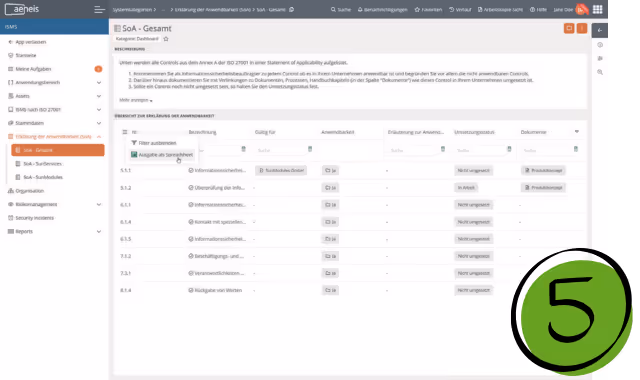
Task: Open Verlauf history in top bar
Action: click(460, 9)
